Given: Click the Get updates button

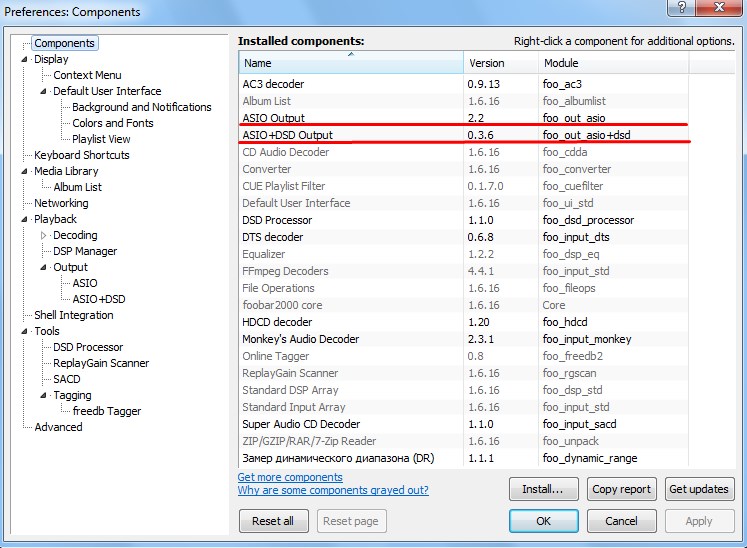Looking at the screenshot, I should pos(699,489).
